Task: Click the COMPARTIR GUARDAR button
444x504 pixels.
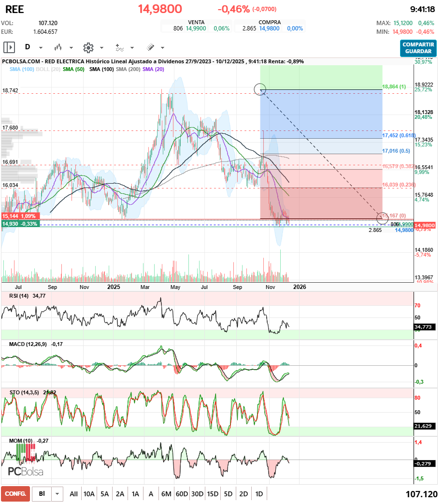Action: 418,48
